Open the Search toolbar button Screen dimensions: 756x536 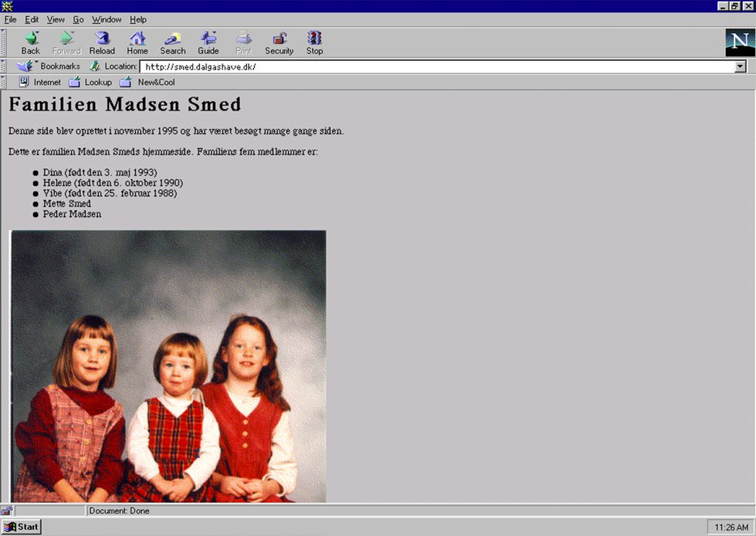[173, 43]
